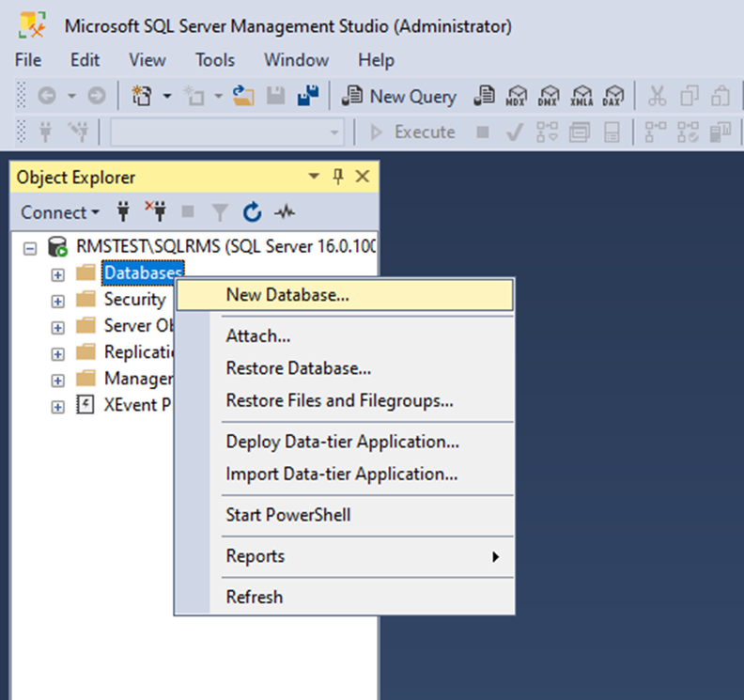The image size is (744, 700).
Task: Open the Available Databases combo box
Action: tap(226, 132)
